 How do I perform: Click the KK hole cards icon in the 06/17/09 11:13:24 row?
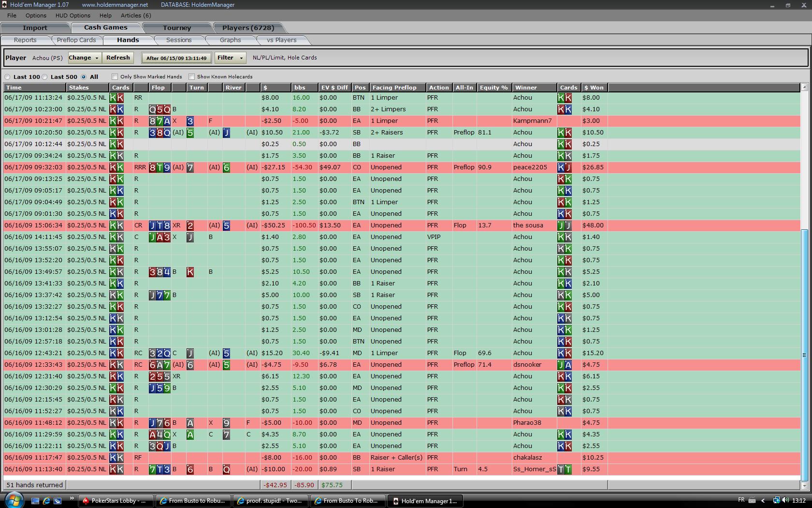[116, 98]
